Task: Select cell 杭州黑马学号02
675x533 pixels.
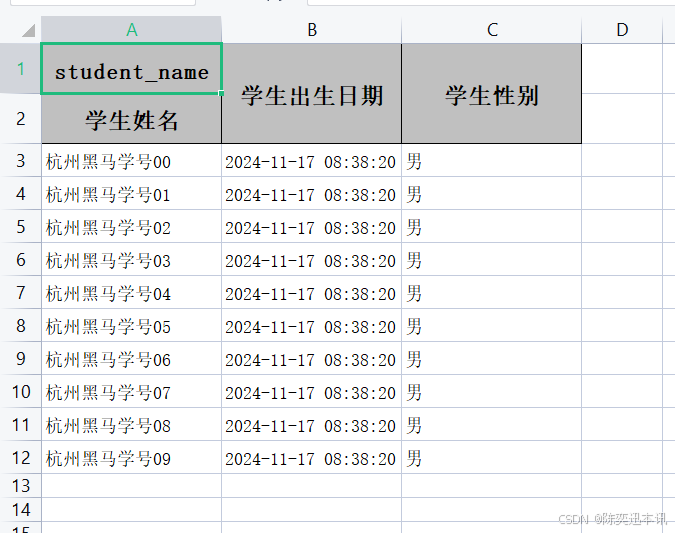Action: 132,226
